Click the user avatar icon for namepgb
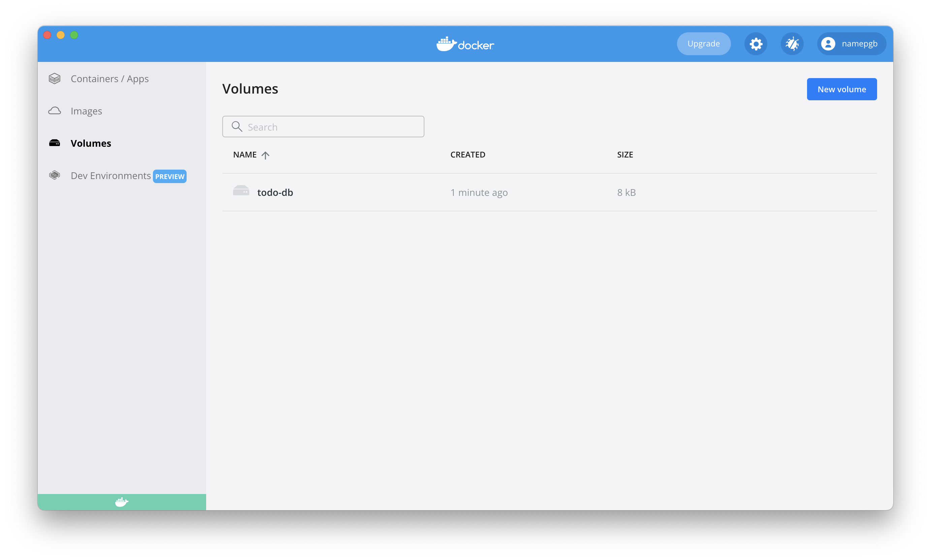This screenshot has height=560, width=931. point(828,44)
